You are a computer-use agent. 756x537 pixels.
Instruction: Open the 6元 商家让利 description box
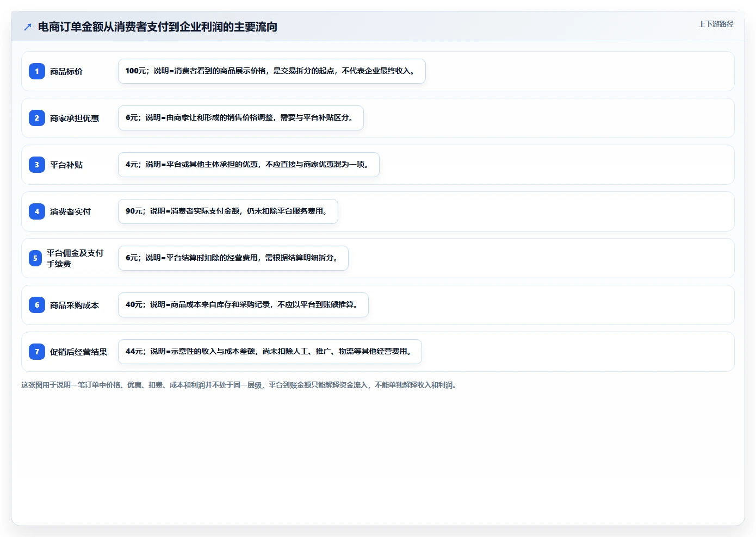pos(241,118)
